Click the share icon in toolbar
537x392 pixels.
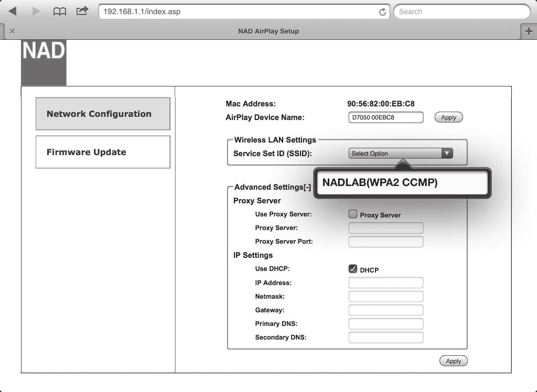[82, 11]
